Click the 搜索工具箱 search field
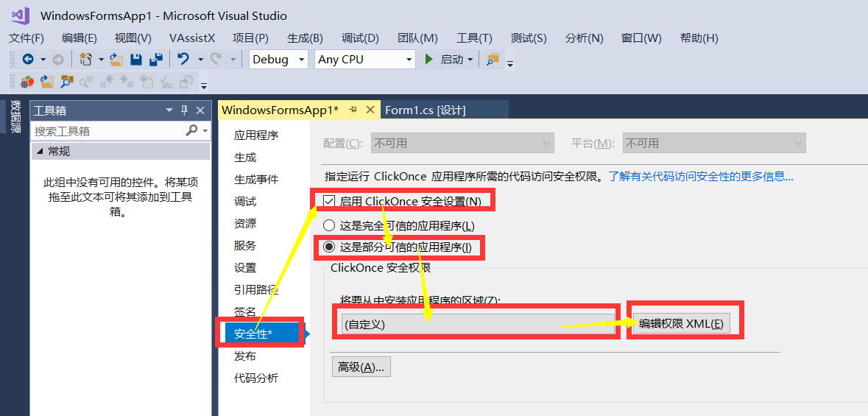Image resolution: width=868 pixels, height=416 pixels. (108, 131)
